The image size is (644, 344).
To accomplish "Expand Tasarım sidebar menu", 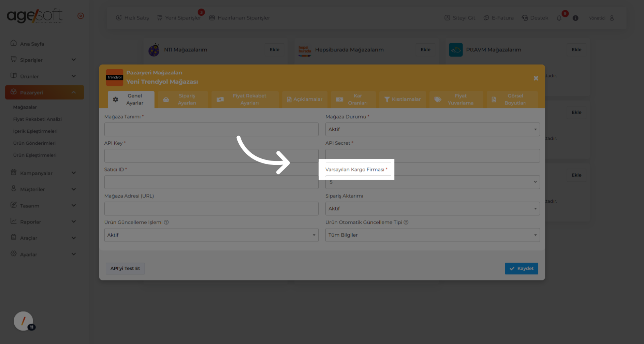I will tap(44, 205).
